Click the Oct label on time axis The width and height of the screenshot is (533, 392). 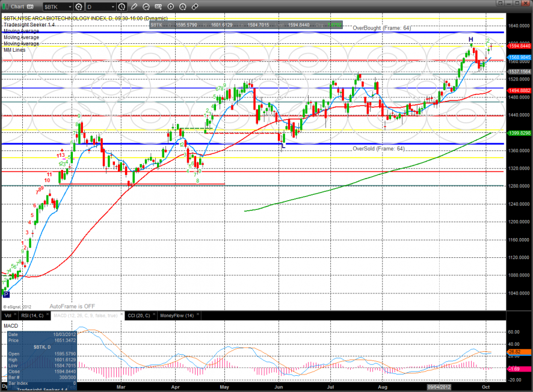[x=485, y=387]
